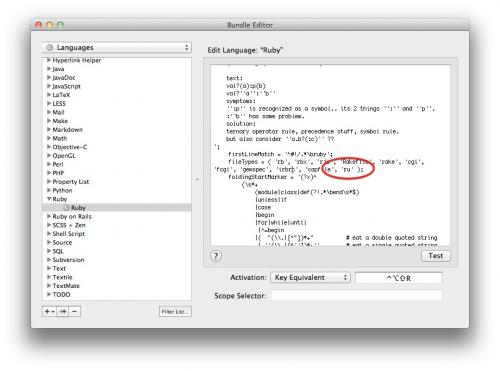
Task: Select the Subversion bundle row
Action: 117,260
